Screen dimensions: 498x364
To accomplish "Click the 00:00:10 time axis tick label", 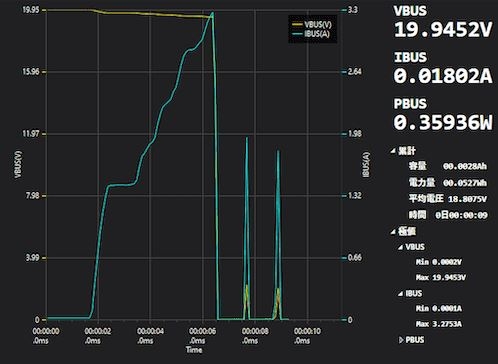I will 307,336.
